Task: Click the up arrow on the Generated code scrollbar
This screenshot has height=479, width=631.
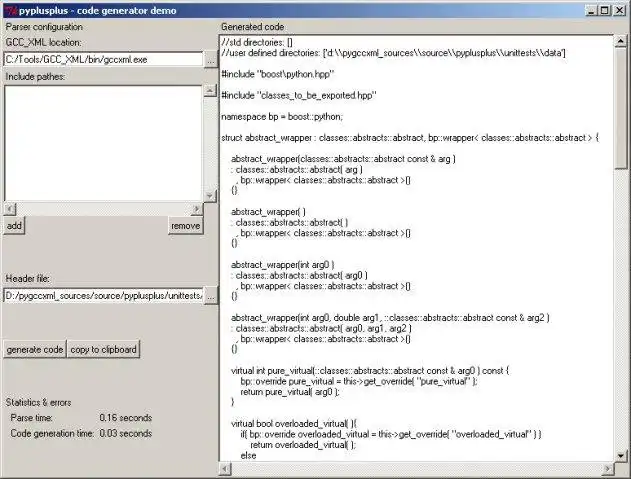Action: pyautogui.click(x=621, y=41)
